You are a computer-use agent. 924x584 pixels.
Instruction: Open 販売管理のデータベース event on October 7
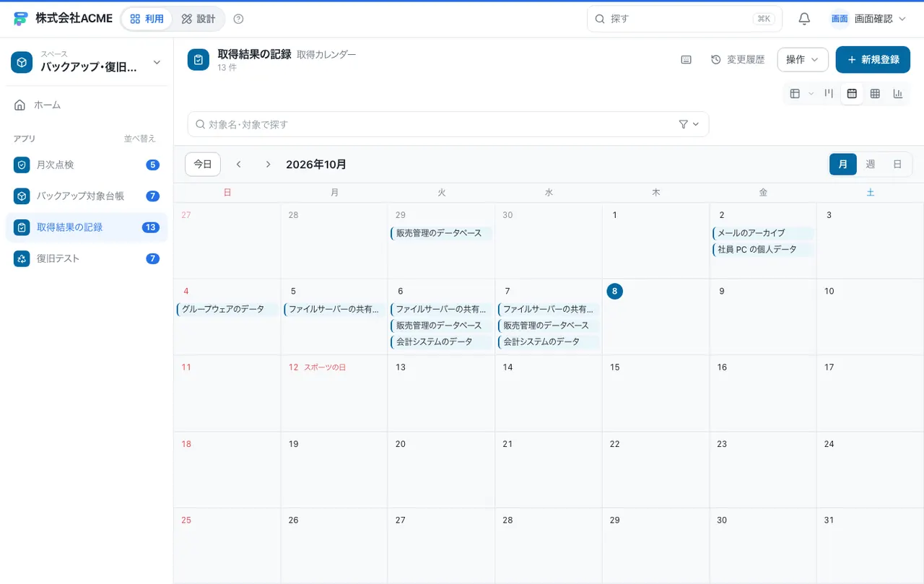click(x=549, y=326)
